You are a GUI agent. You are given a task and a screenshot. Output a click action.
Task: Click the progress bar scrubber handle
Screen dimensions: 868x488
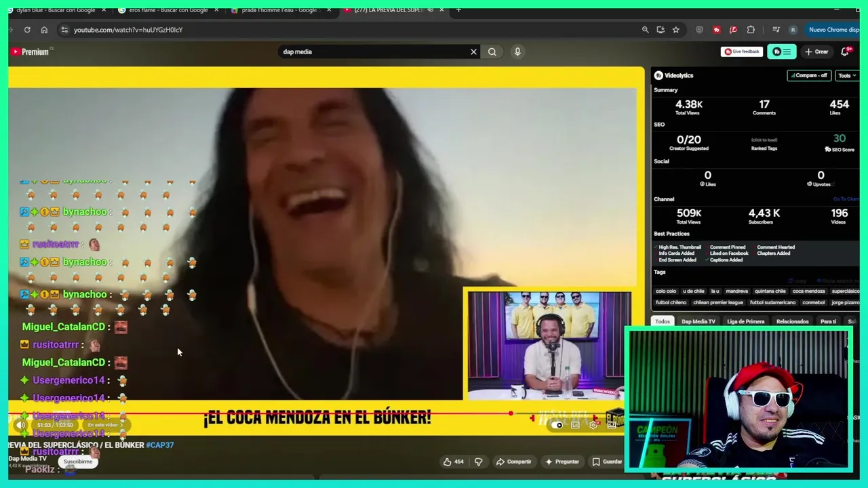[511, 413]
